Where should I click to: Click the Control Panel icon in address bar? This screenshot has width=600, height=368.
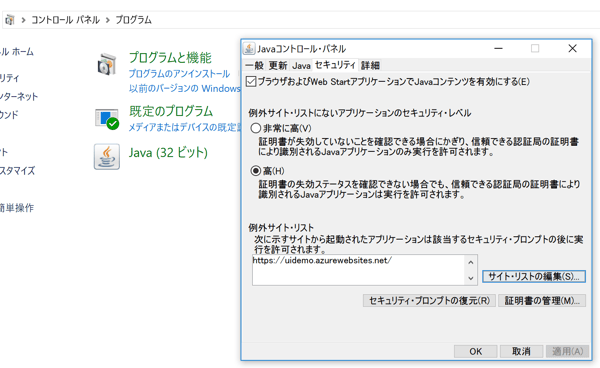coord(10,20)
